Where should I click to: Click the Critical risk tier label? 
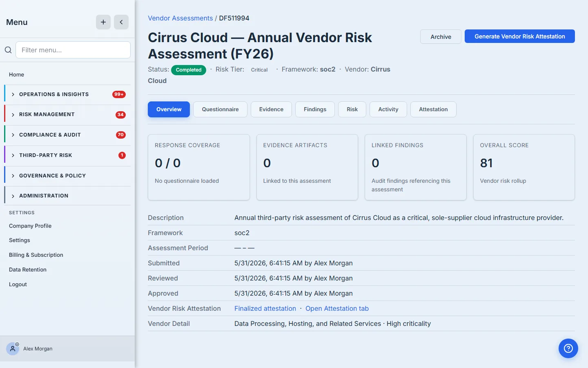pos(259,70)
